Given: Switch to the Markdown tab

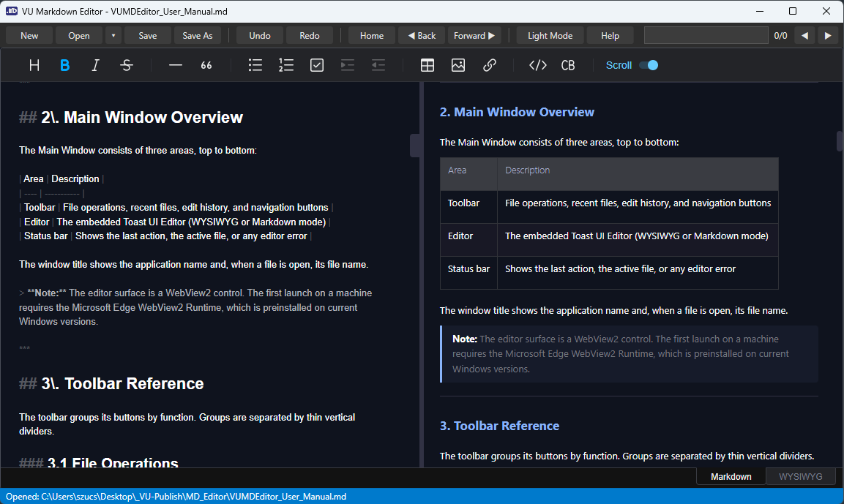Looking at the screenshot, I should coord(731,476).
